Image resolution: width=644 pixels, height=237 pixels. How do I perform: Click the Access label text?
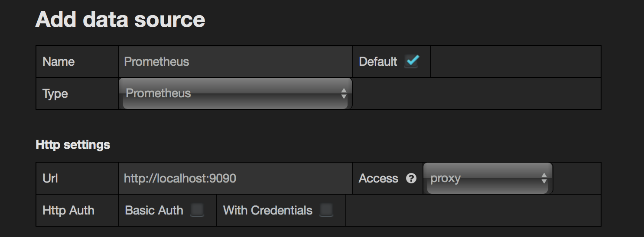(378, 178)
